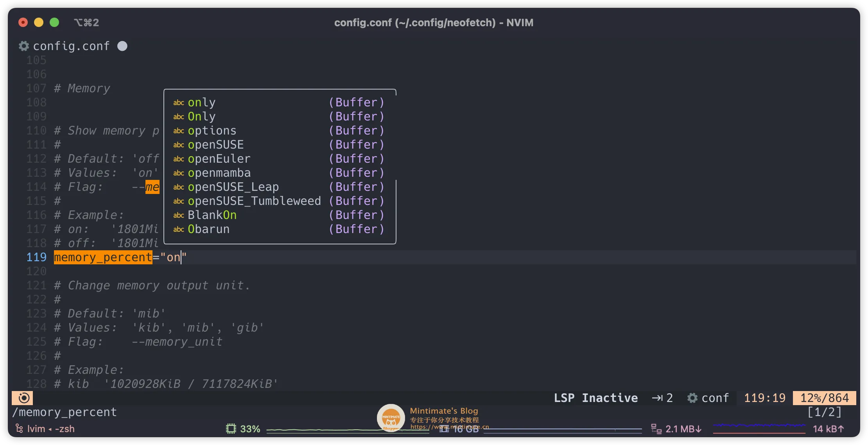Click '# Memory' comment on line 107
Image resolution: width=868 pixels, height=445 pixels.
click(82, 88)
